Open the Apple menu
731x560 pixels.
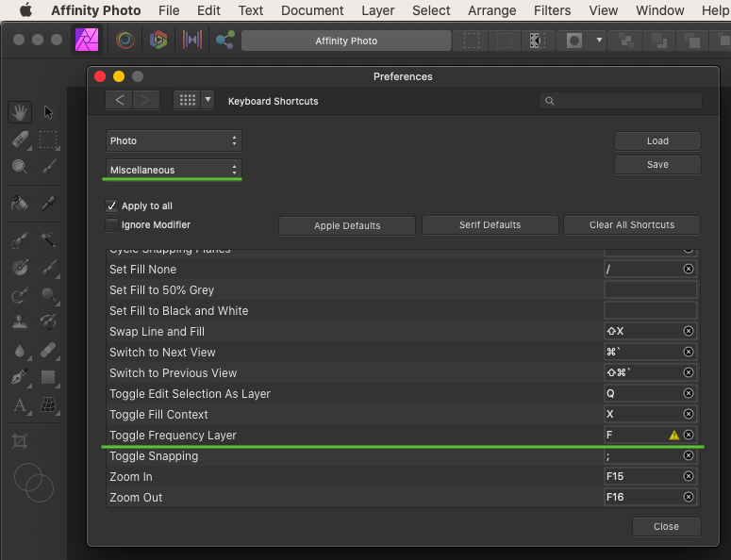(26, 9)
